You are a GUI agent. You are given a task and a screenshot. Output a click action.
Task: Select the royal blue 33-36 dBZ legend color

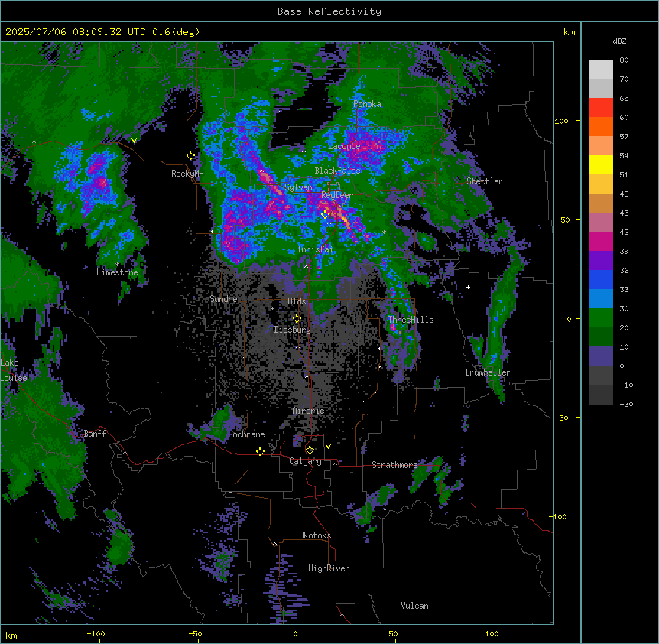point(601,279)
